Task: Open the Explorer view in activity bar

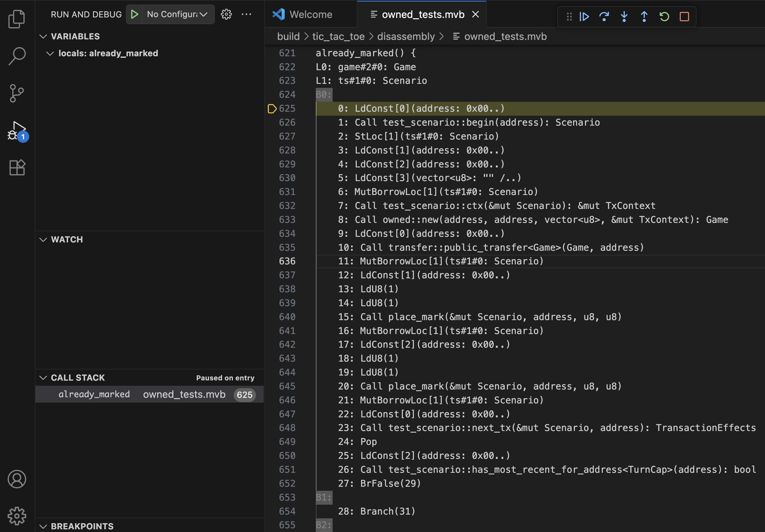Action: coord(17,19)
